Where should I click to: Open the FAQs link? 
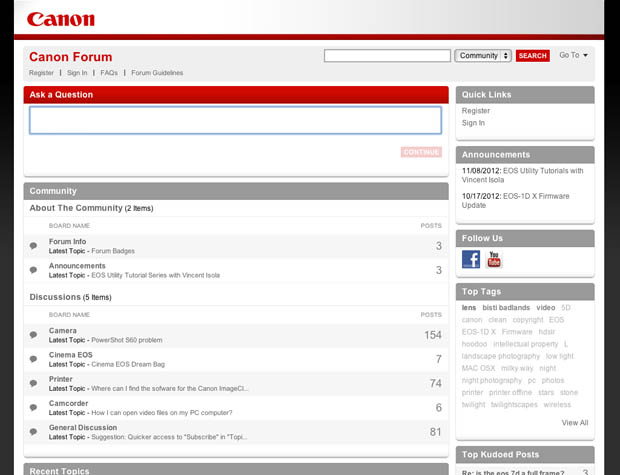109,73
